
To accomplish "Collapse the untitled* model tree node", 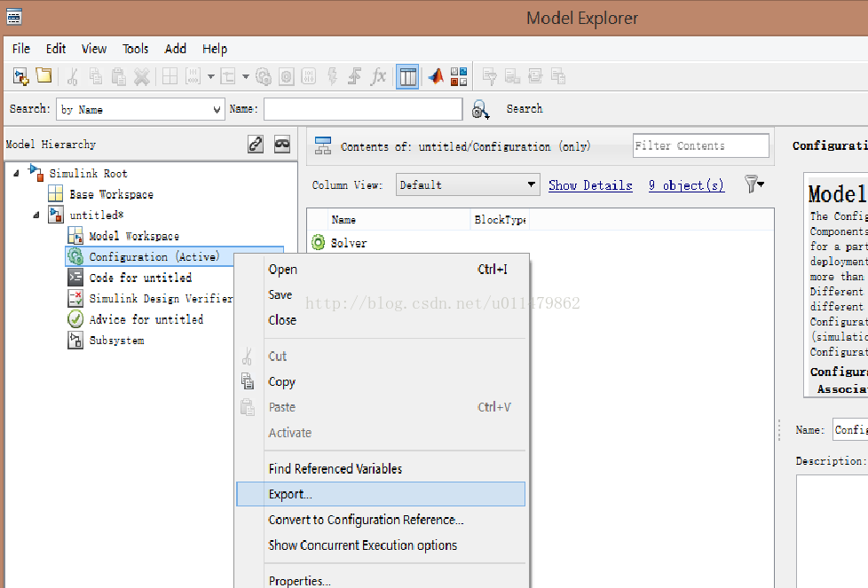I will tap(36, 215).
